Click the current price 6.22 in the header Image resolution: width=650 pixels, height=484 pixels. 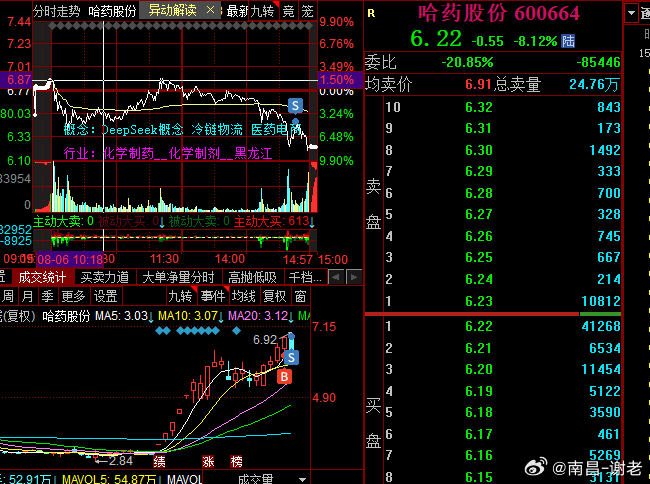(436, 39)
